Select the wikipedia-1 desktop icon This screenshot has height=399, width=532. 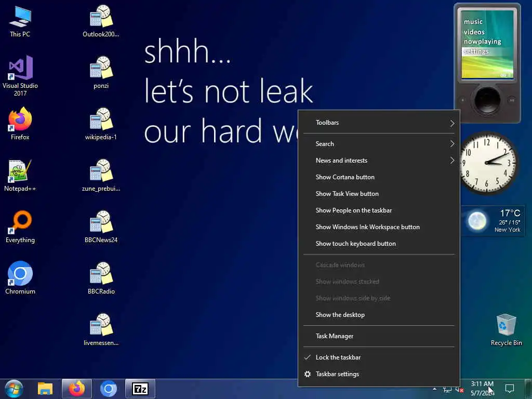pyautogui.click(x=101, y=124)
